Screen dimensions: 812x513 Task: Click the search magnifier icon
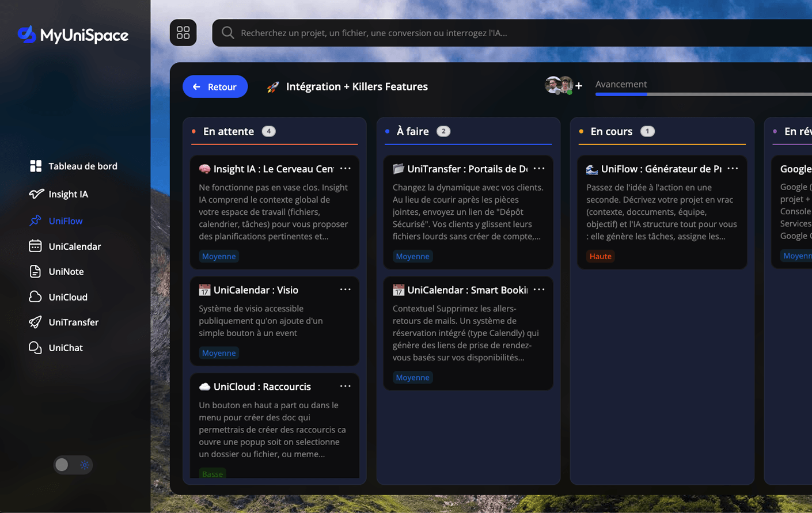(x=227, y=33)
